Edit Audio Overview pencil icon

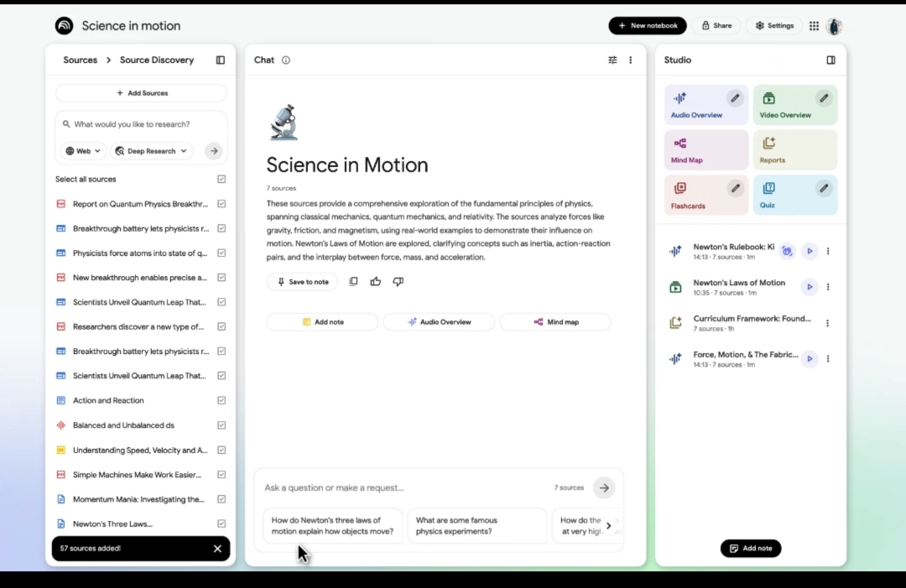[735, 98]
